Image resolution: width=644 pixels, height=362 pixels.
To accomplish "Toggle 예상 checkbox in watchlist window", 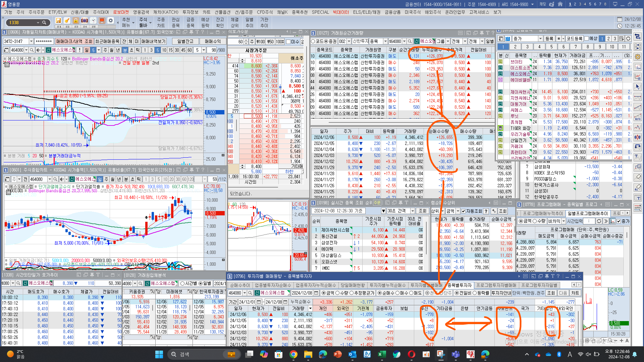I will [x=587, y=39].
